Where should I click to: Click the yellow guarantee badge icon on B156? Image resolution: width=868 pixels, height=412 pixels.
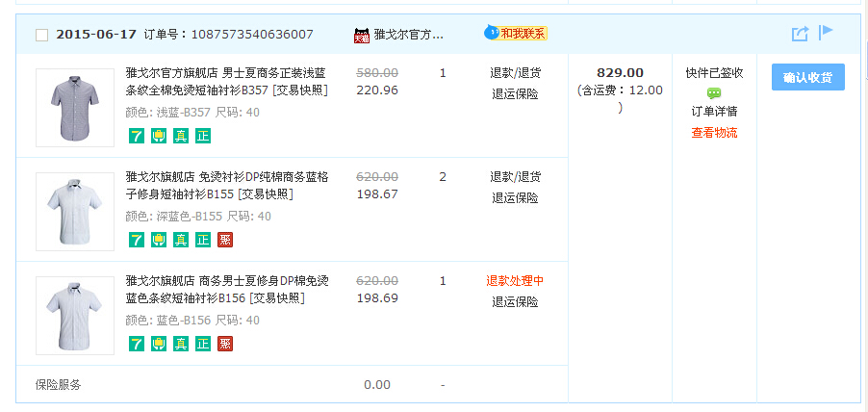(159, 344)
